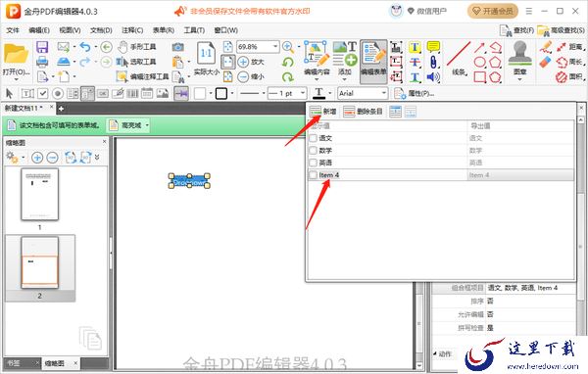Select the oval shape tool
This screenshot has width=588, height=374.
tap(480, 63)
